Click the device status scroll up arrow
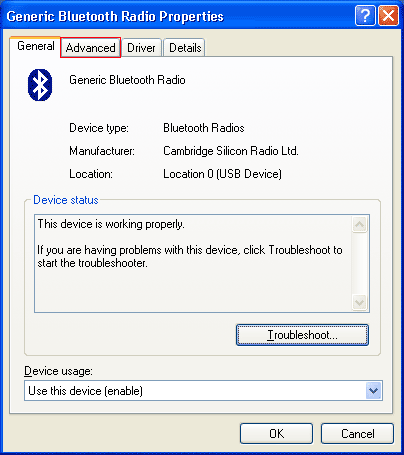Screen dimensions: 404x455 359,225
